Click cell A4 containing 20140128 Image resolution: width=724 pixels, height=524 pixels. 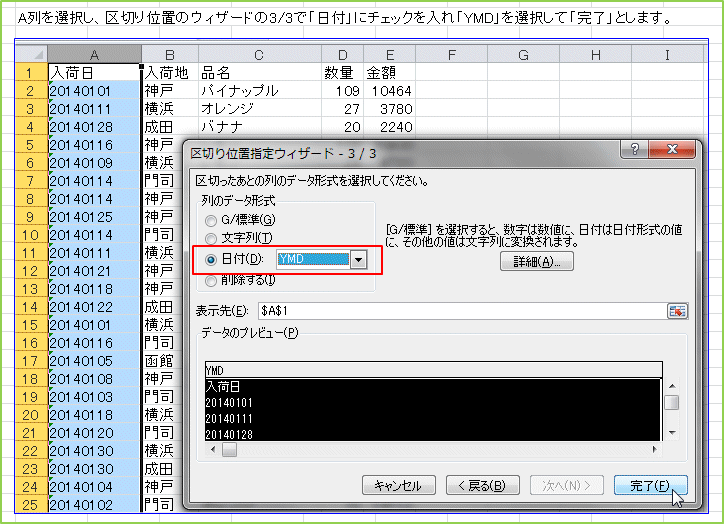tap(94, 126)
